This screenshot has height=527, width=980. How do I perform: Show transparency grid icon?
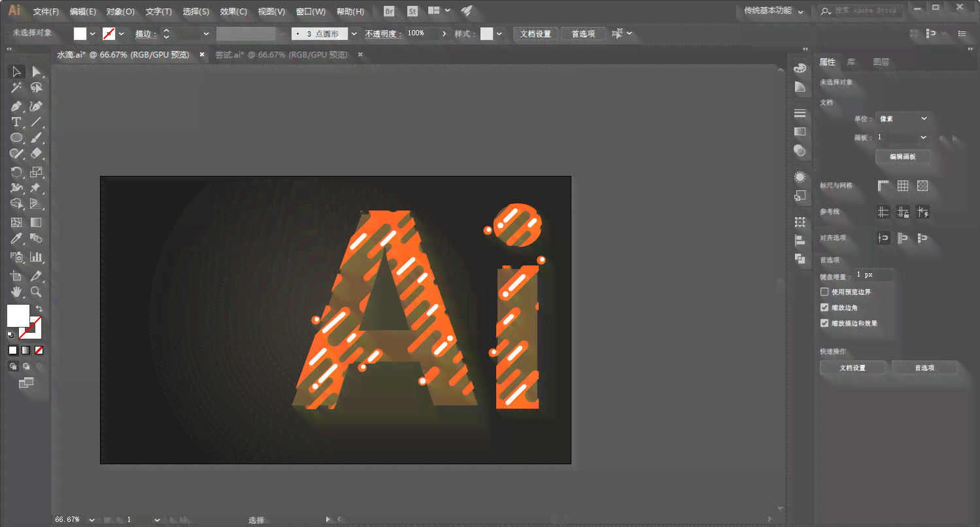point(922,186)
